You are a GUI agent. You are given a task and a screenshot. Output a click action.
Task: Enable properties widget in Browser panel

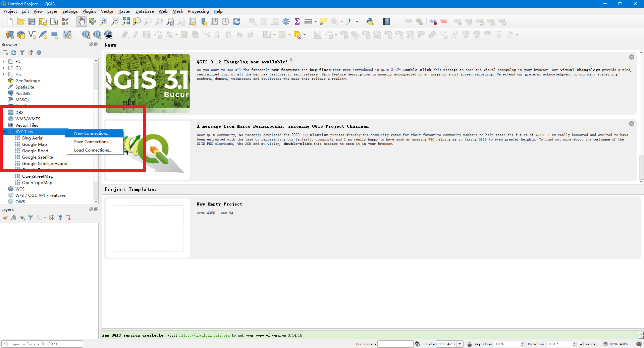[x=39, y=53]
